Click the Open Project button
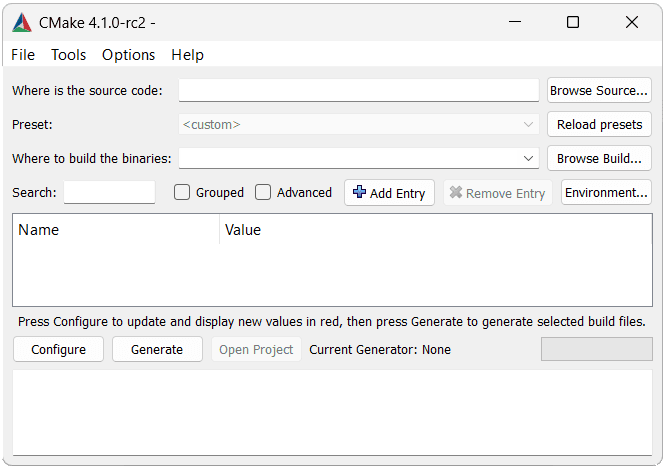The image size is (663, 470). 256,349
